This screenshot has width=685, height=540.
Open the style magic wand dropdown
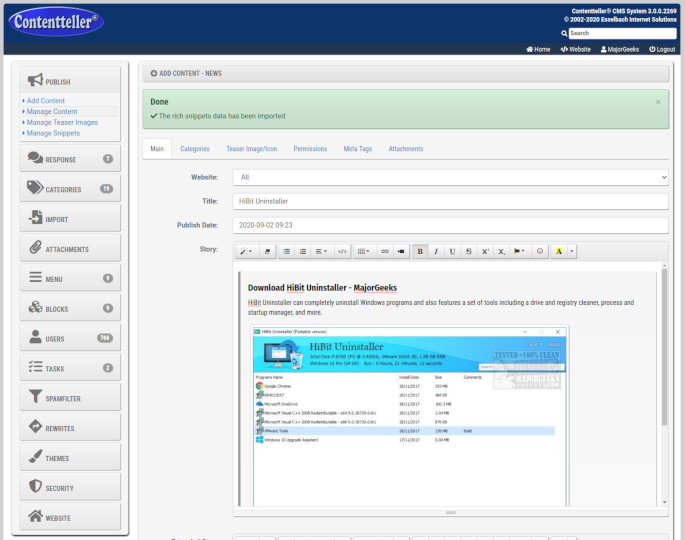tap(246, 251)
